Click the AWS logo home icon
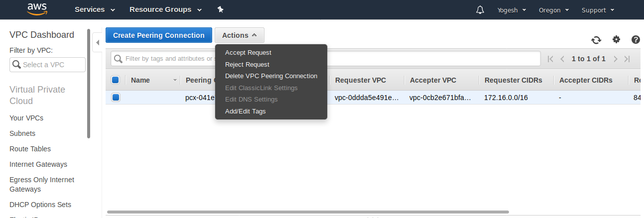 37,9
